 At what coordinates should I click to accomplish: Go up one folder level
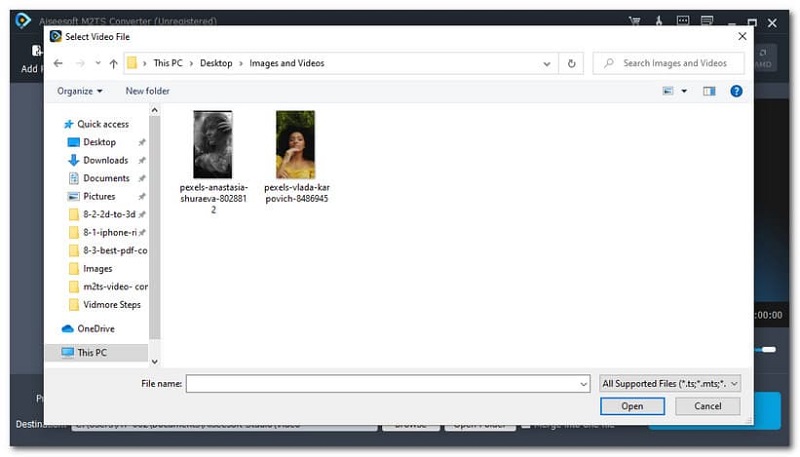click(x=113, y=63)
